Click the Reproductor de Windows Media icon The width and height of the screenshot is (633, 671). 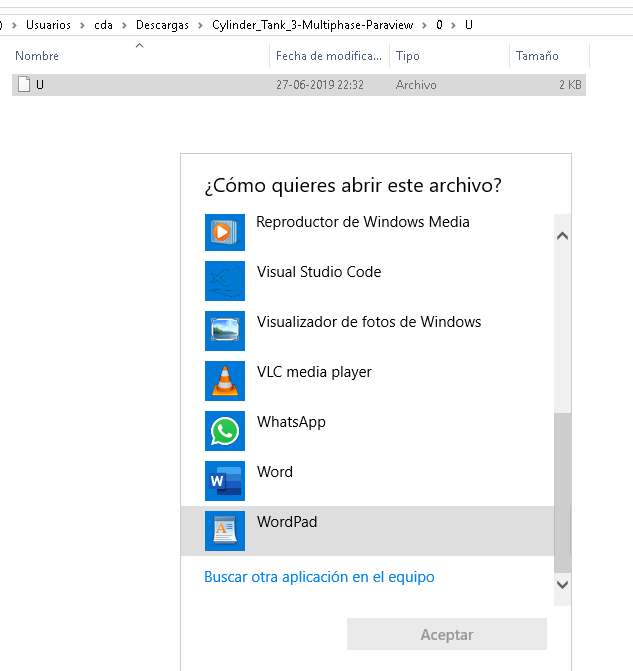[x=225, y=232]
